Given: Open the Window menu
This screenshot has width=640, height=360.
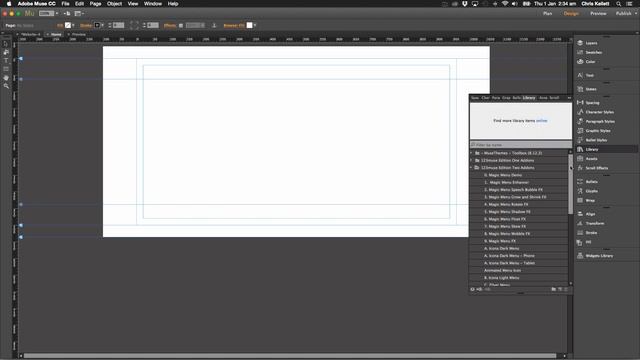Looking at the screenshot, I should (x=153, y=4).
